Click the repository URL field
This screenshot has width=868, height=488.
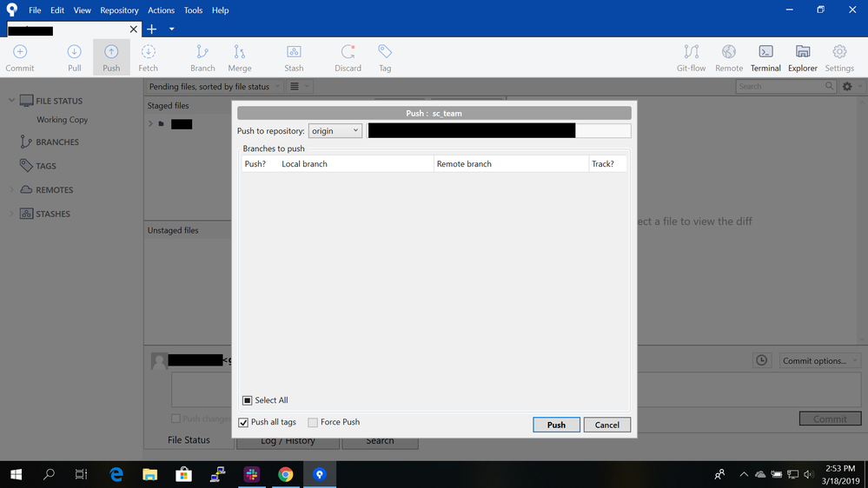point(499,130)
